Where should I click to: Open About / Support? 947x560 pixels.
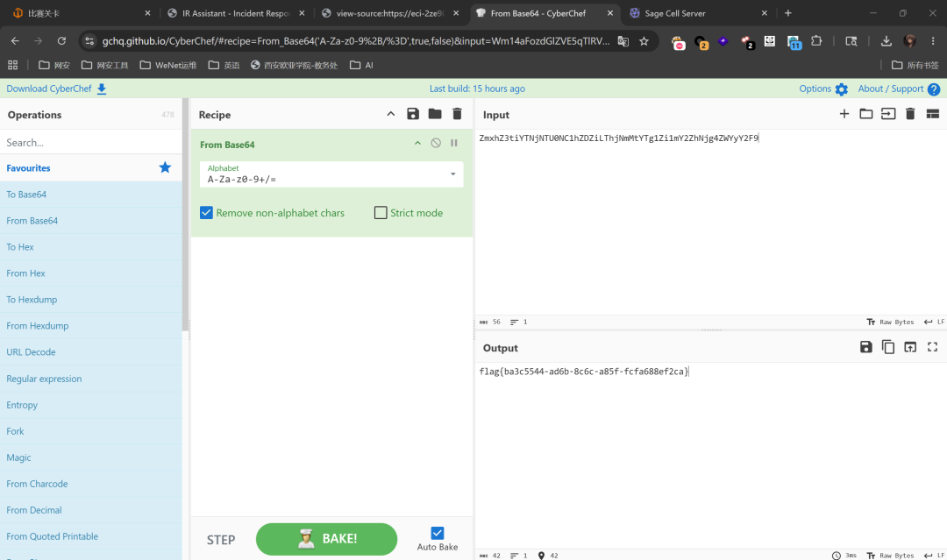[899, 89]
